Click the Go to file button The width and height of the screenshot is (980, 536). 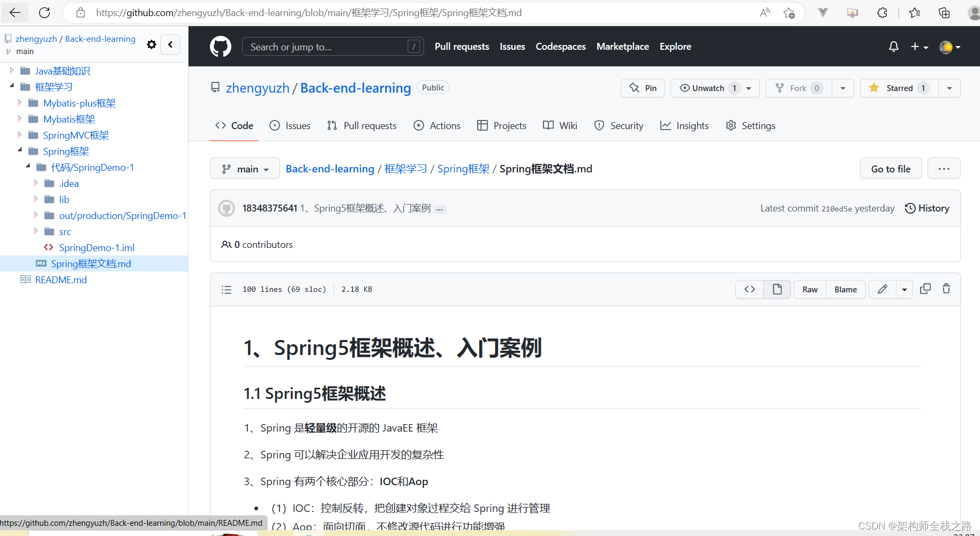[x=891, y=169]
